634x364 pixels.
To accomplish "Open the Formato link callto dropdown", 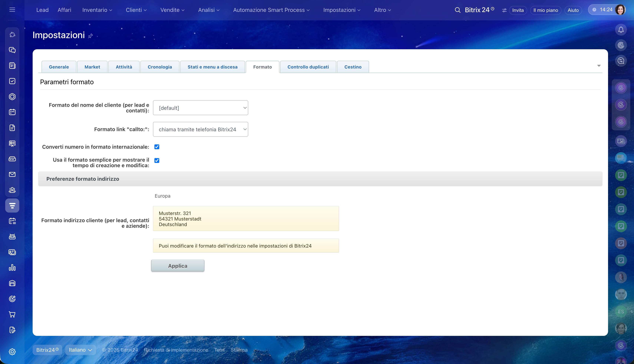I will pyautogui.click(x=200, y=129).
